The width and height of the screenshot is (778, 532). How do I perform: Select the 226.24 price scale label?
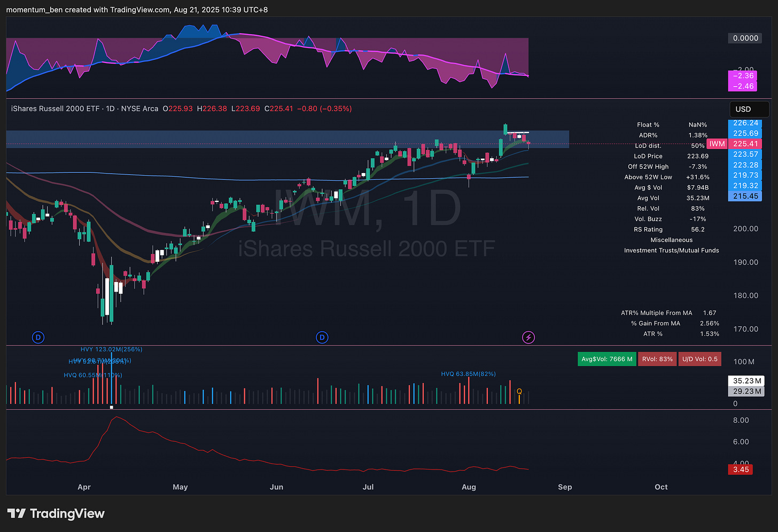click(x=745, y=123)
